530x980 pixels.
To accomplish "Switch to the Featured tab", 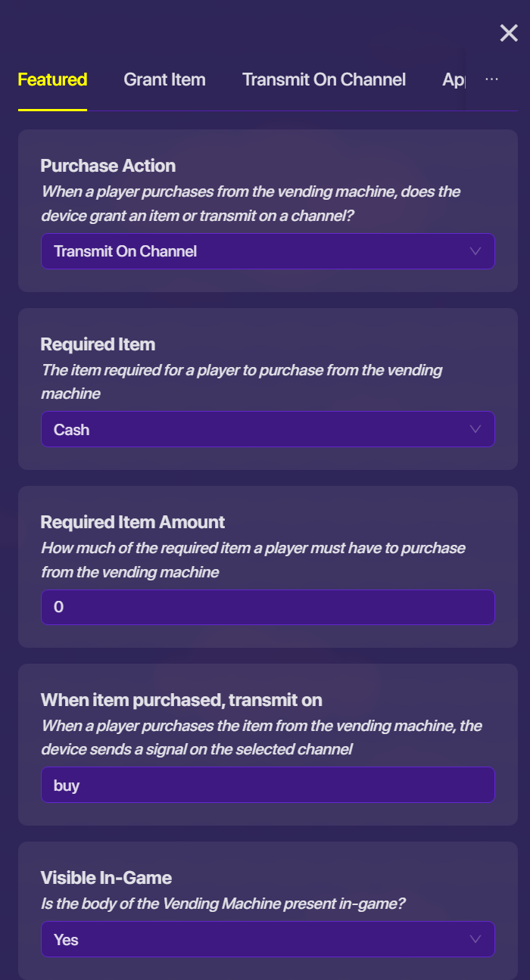I will coord(52,79).
